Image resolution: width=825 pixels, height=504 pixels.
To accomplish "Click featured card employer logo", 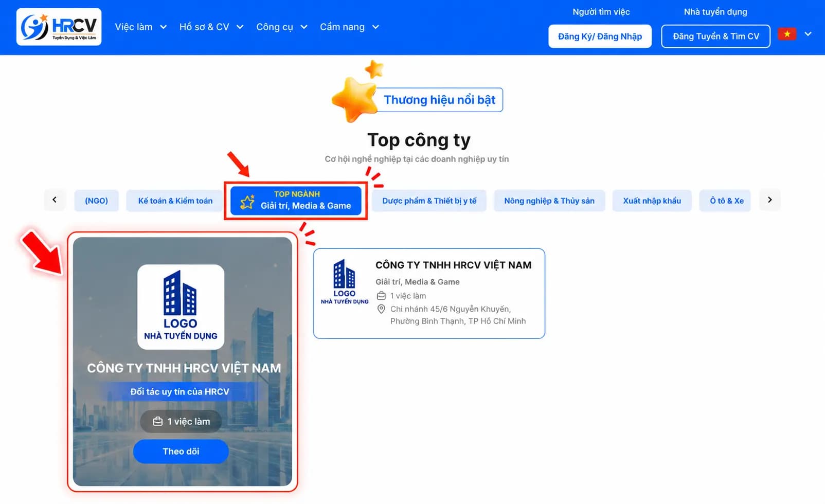I will click(181, 307).
